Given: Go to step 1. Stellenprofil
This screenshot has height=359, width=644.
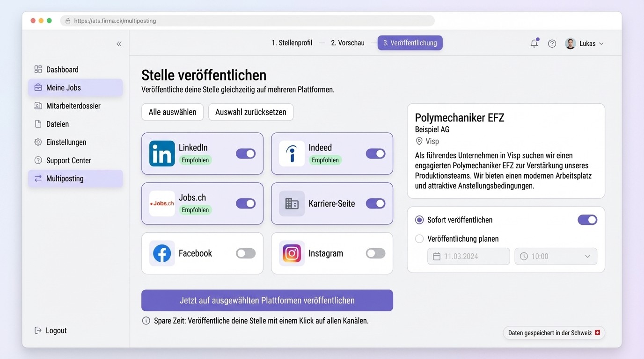Looking at the screenshot, I should click(292, 43).
